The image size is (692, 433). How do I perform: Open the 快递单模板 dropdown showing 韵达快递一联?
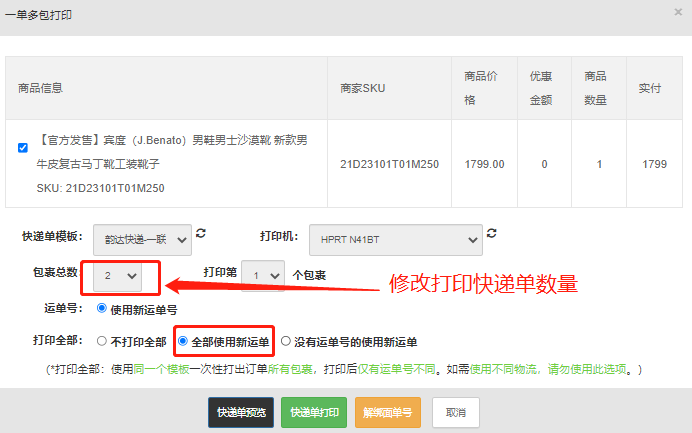tap(142, 239)
